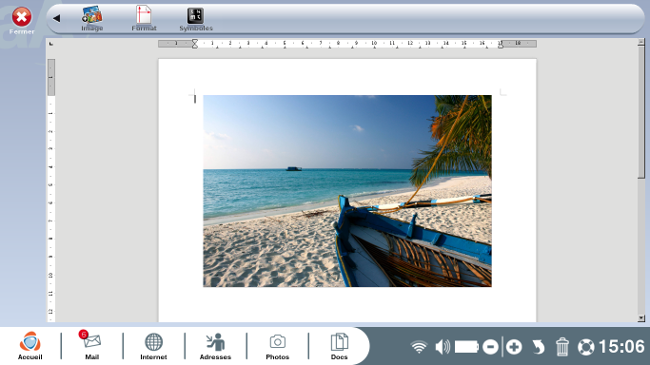The width and height of the screenshot is (650, 365).
Task: Open the Docs app
Action: tap(339, 346)
